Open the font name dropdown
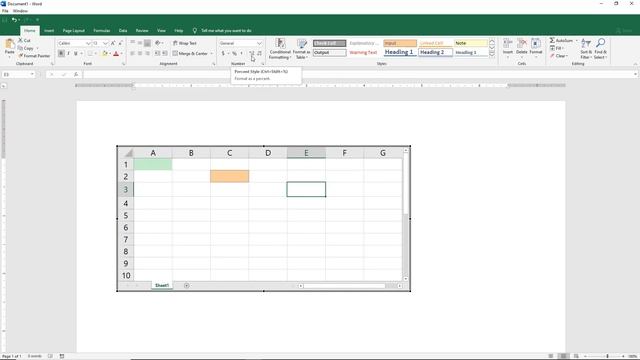The height and width of the screenshot is (360, 640). tap(88, 43)
